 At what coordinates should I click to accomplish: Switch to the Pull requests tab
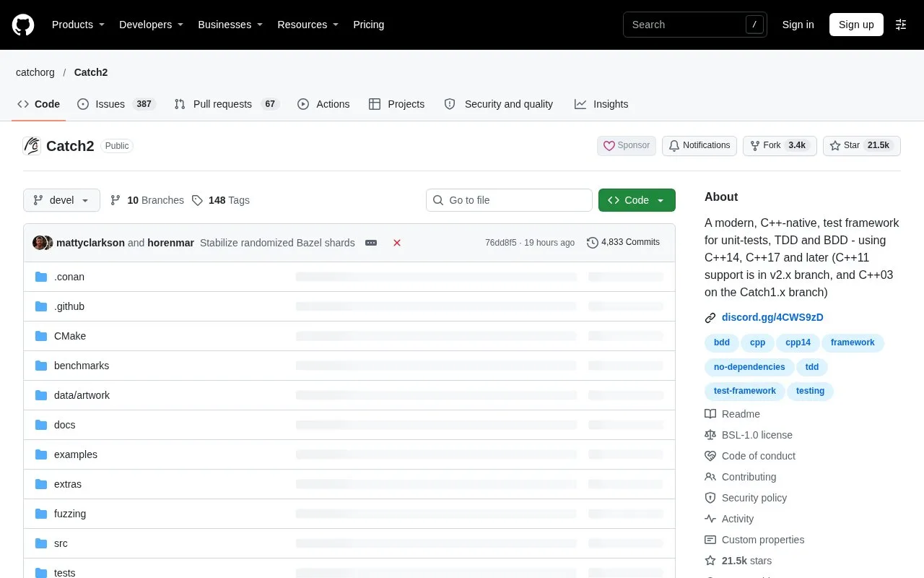227,104
